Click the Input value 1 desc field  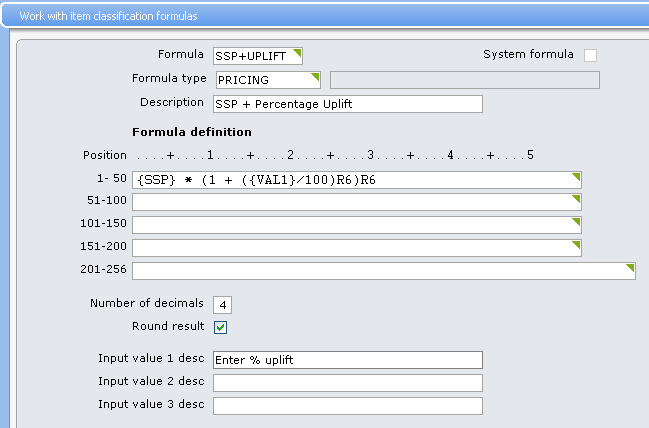[x=347, y=360]
